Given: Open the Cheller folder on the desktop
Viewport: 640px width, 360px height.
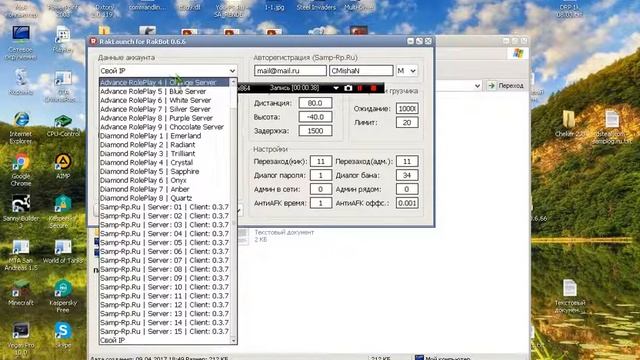Looking at the screenshot, I should (569, 124).
